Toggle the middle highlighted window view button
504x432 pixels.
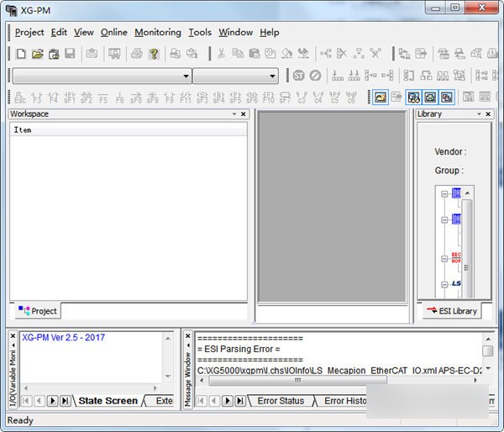point(430,97)
